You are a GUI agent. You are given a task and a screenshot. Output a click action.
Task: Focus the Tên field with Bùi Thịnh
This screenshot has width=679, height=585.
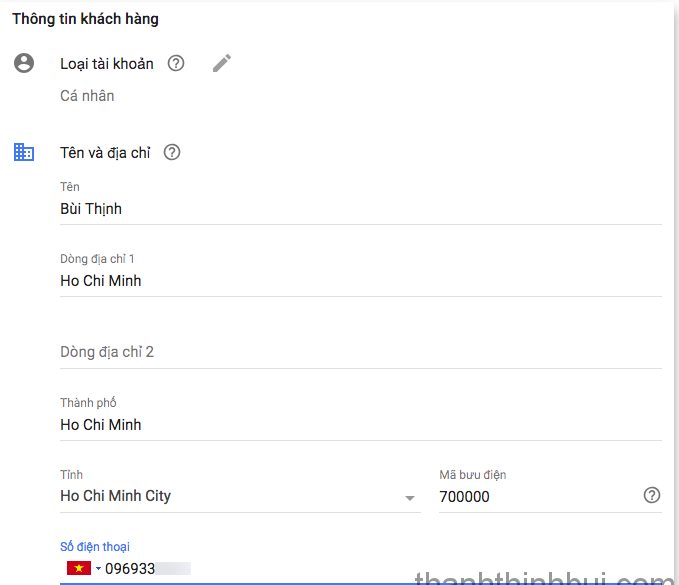[x=361, y=209]
